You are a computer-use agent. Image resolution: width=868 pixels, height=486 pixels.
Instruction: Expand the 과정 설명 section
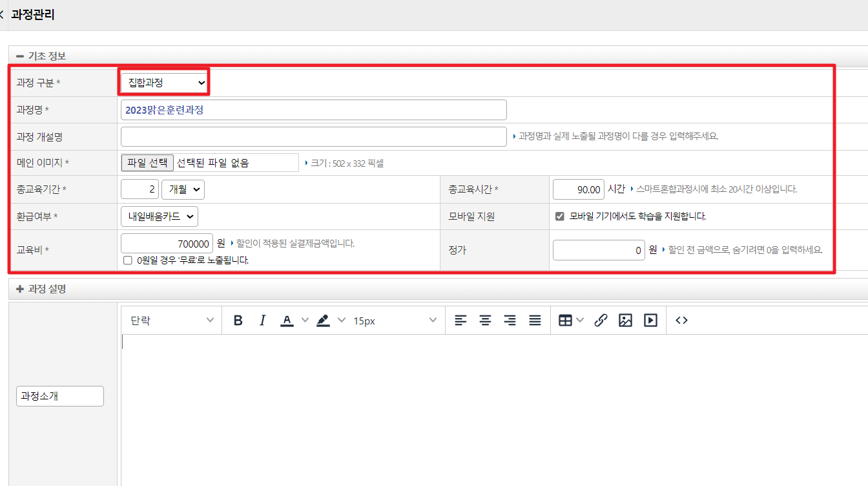point(20,290)
